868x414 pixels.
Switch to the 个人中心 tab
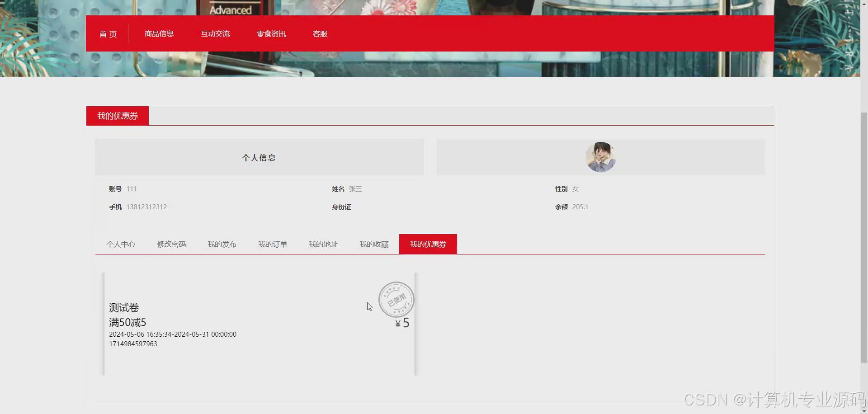[121, 244]
